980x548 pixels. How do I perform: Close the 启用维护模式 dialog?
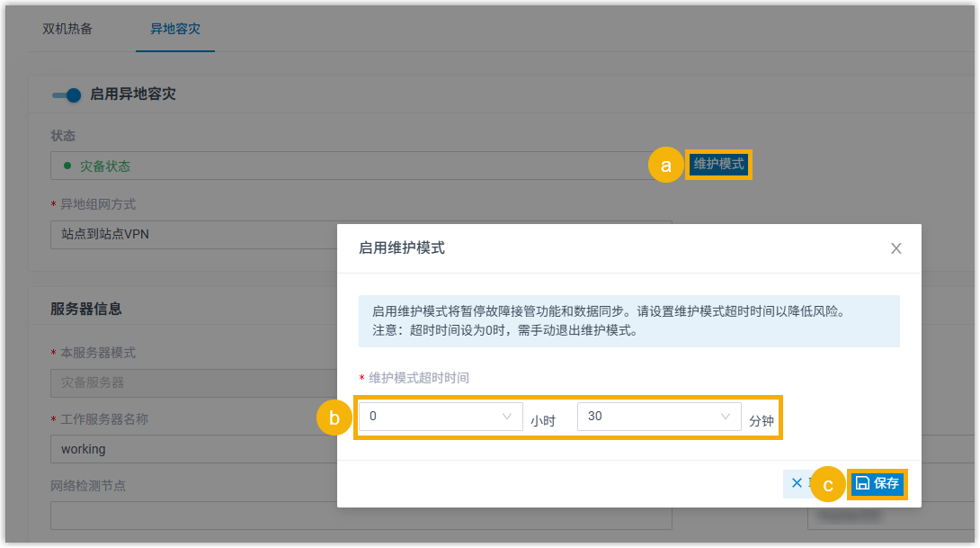click(895, 248)
